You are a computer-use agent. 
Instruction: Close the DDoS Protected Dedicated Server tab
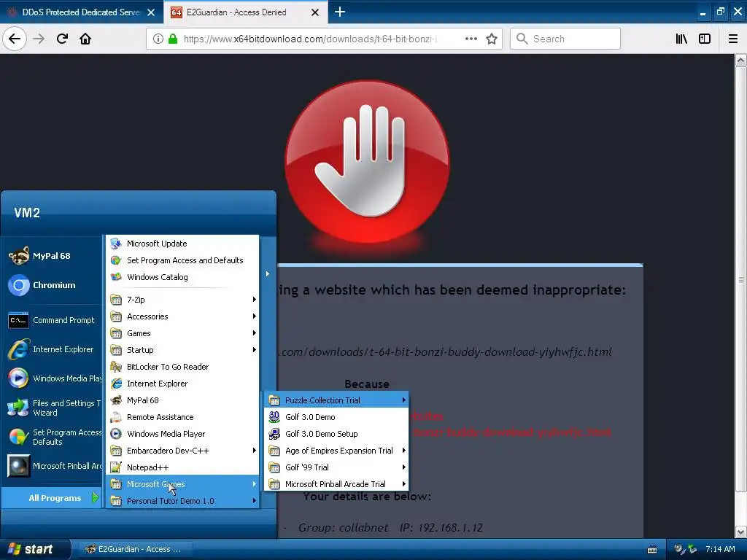(151, 12)
